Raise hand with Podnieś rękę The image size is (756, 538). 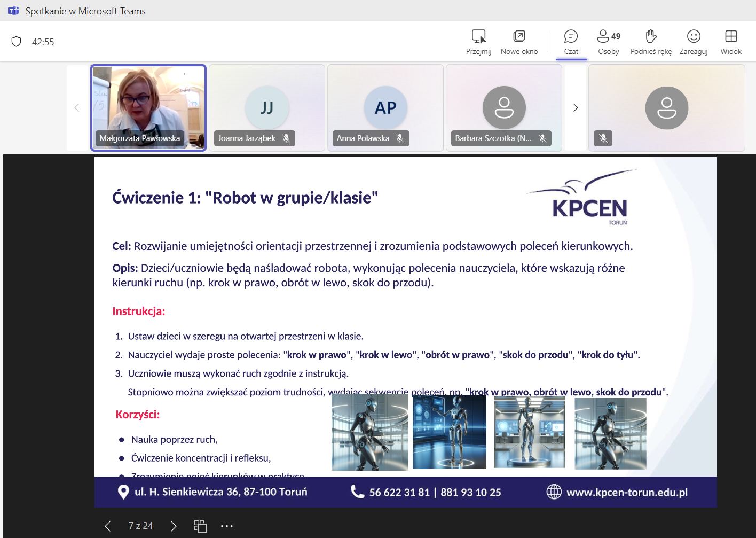point(651,42)
